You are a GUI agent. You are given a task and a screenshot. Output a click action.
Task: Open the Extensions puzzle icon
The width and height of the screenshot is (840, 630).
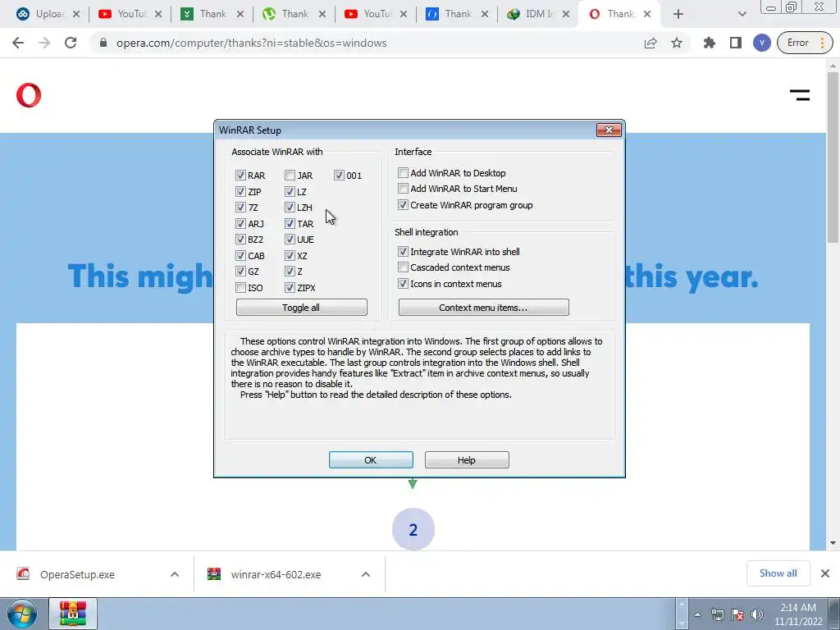[x=710, y=43]
